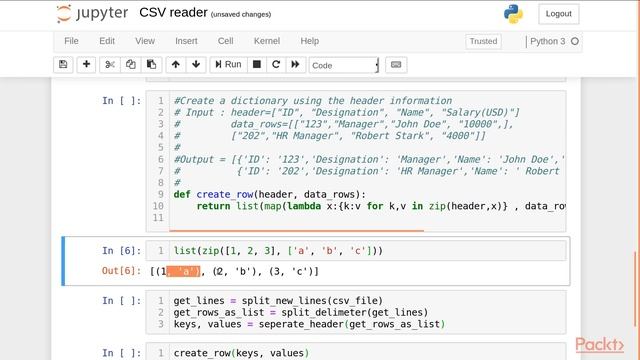This screenshot has height=360, width=640.
Task: Click the return list(map(lambda line
Action: click(380, 206)
